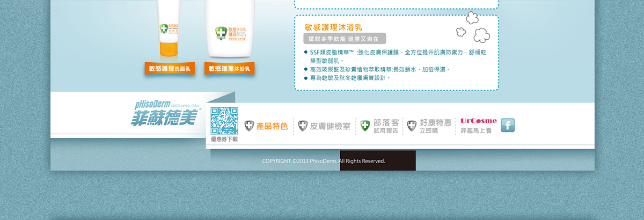Select 敏感護理沐浴乳 orange label button
Image resolution: width=644 pixels, height=220 pixels.
229,69
